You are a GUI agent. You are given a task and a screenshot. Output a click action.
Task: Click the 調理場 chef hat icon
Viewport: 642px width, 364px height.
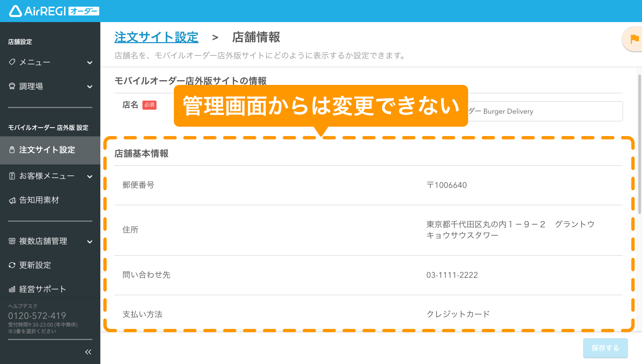(12, 86)
